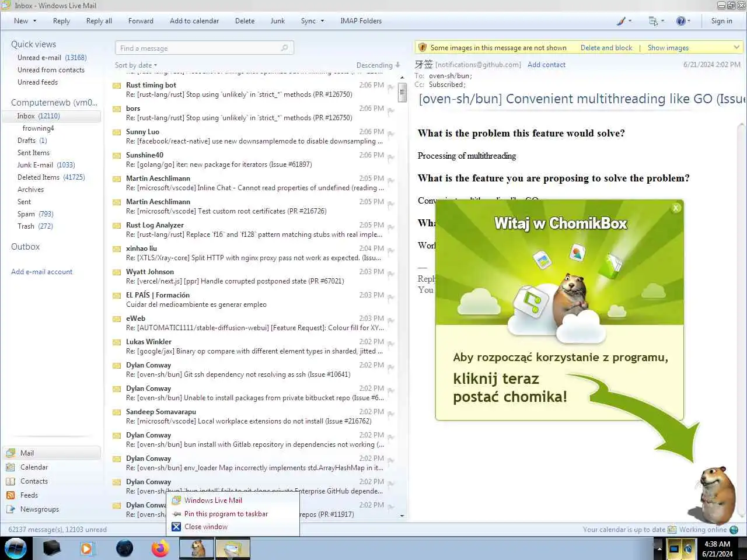The height and width of the screenshot is (560, 747).
Task: Open the paintbrush colorize toolbar icon
Action: tap(622, 21)
